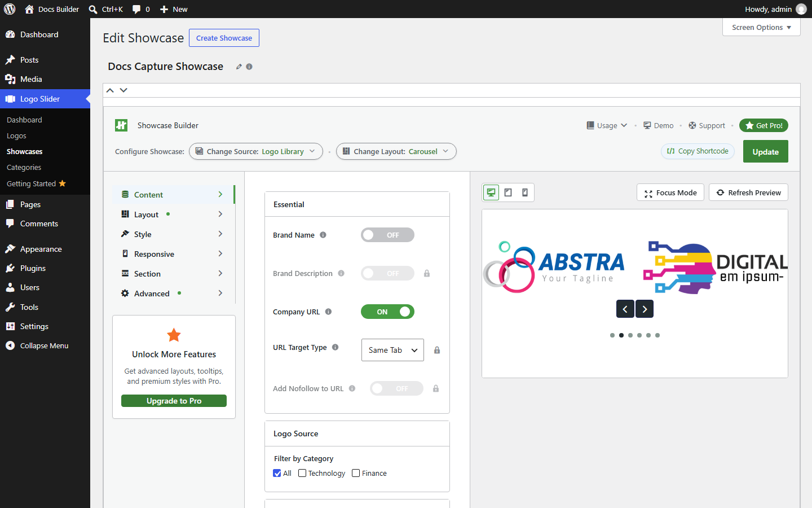Open Change Layout Carousel dropdown
Viewport: 812px width, 508px height.
396,151
